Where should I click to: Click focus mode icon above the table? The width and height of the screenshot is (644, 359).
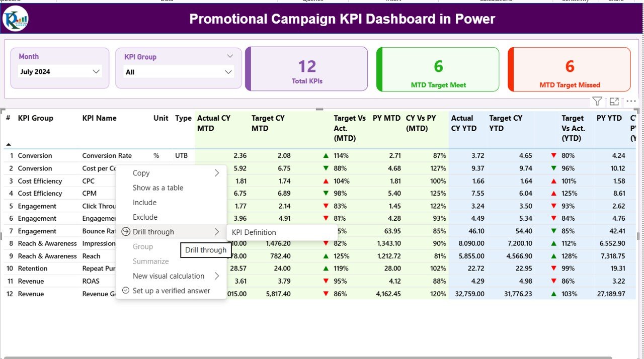(614, 101)
